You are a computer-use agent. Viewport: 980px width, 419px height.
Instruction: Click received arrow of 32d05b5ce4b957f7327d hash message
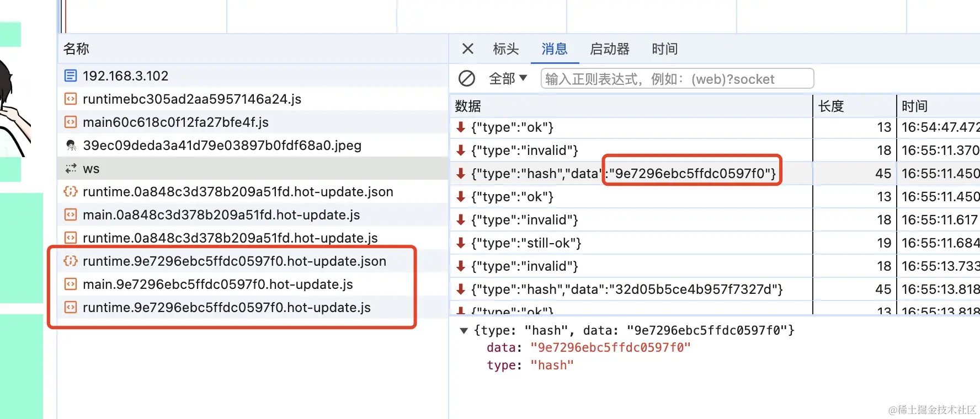[x=461, y=289]
